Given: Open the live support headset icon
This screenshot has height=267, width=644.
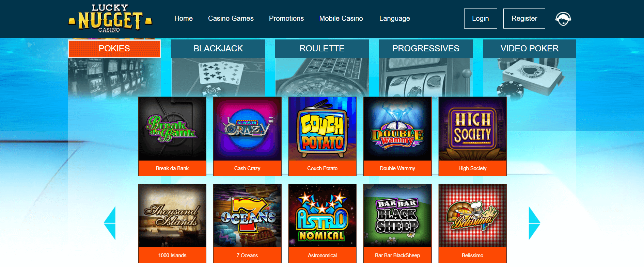Looking at the screenshot, I should click(563, 19).
